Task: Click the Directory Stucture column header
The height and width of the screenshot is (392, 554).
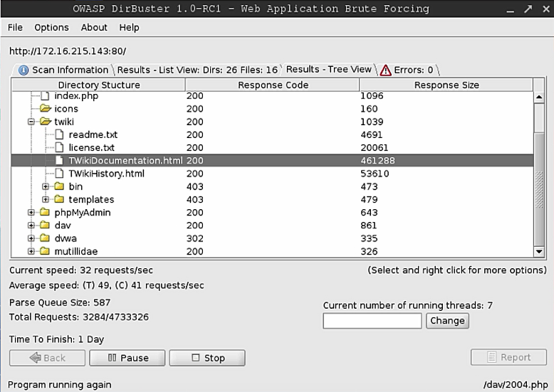Action: pyautogui.click(x=99, y=85)
